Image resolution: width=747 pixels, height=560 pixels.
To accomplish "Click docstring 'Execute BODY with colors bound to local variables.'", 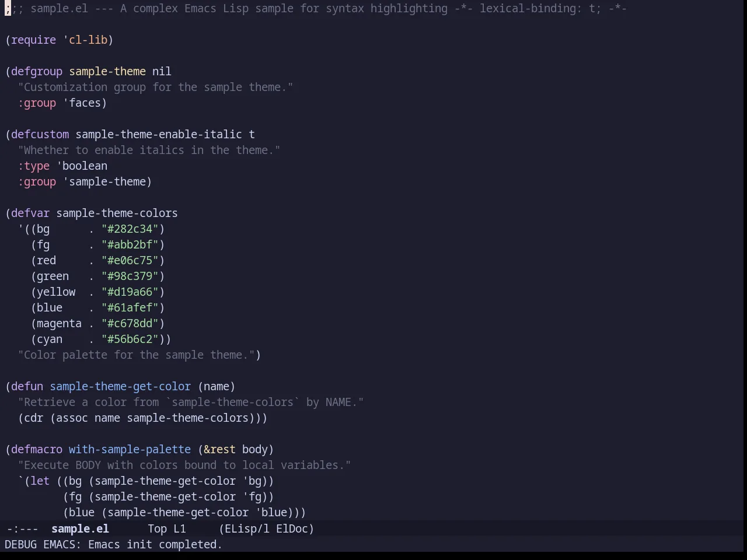I will point(184,465).
